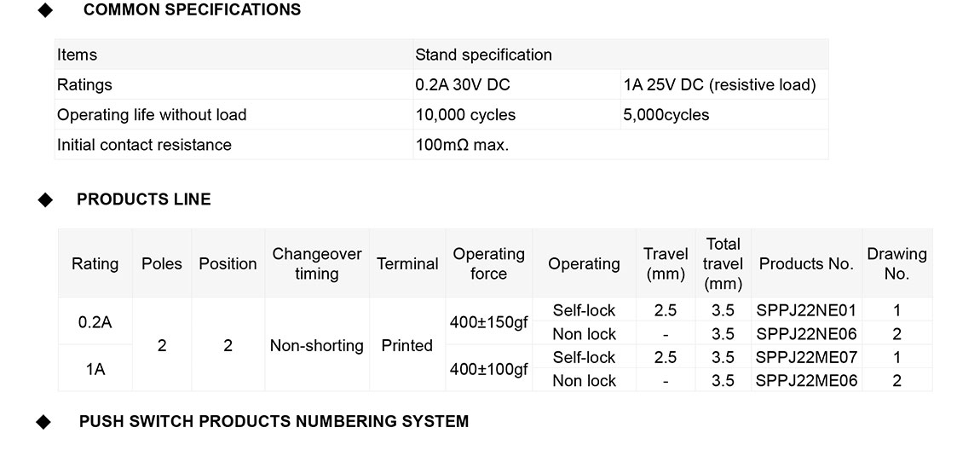Image resolution: width=980 pixels, height=456 pixels.
Task: Click the second SPPJ22ME06 product entry
Action: pos(806,381)
